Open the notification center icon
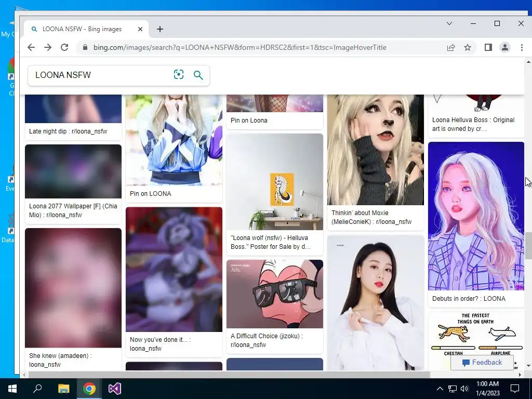The image size is (532, 399). tap(515, 389)
